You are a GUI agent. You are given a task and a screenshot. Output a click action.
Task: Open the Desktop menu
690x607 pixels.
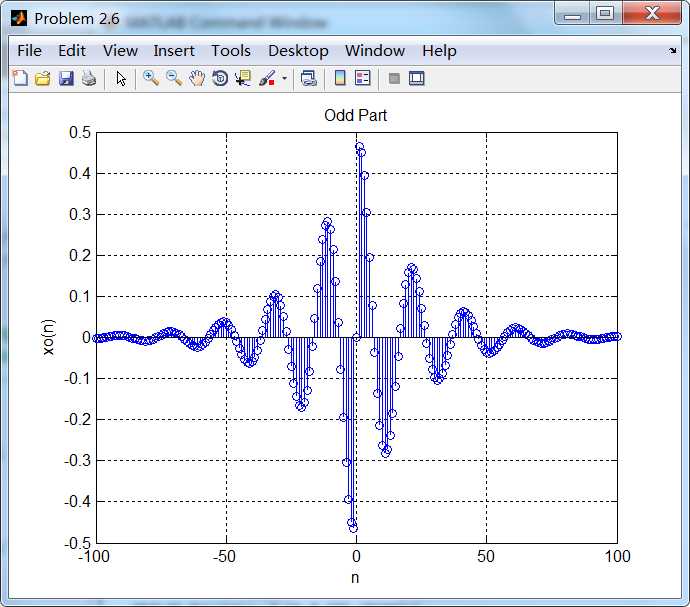coord(298,51)
